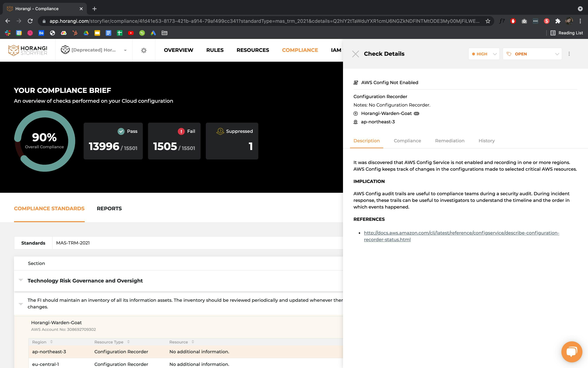The width and height of the screenshot is (588, 368).
Task: Open the HubSpot bookmark icon
Action: [75, 33]
